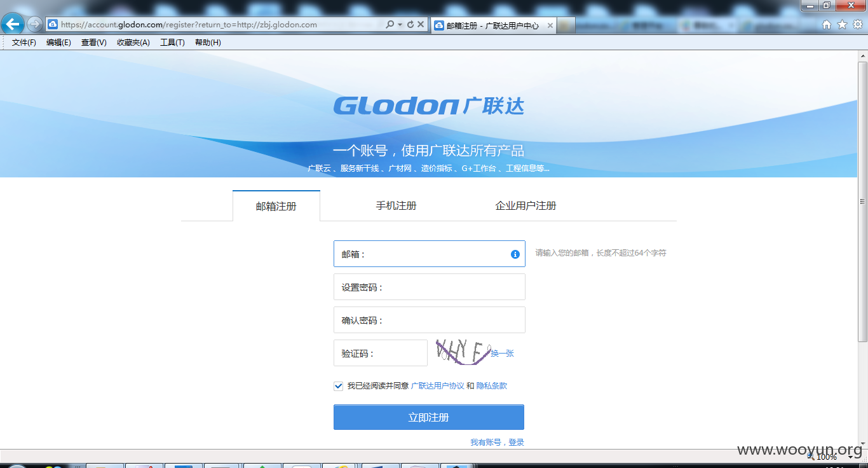Open the 文件(F) menu

pyautogui.click(x=24, y=43)
